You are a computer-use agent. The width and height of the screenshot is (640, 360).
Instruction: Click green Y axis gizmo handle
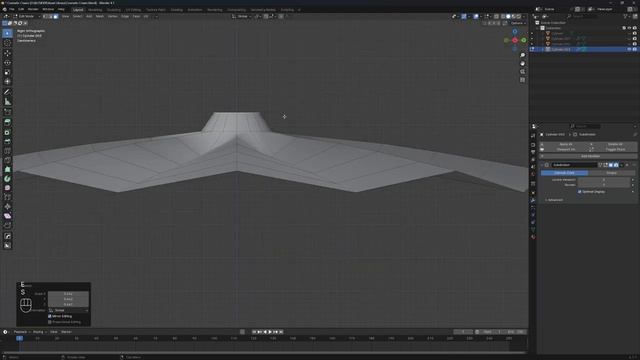click(x=524, y=40)
